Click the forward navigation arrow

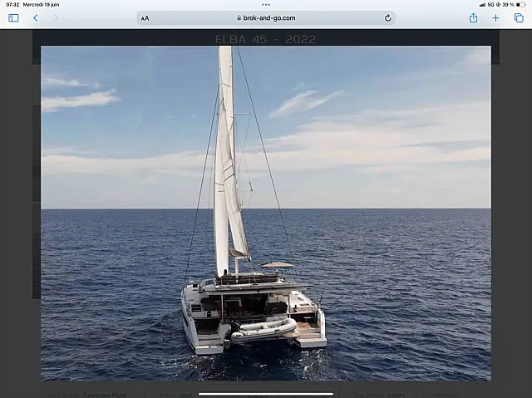pos(56,18)
